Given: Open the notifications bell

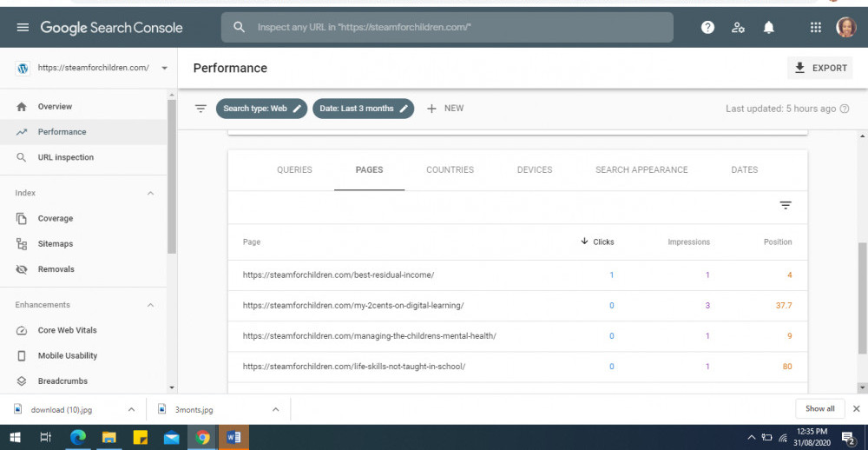Looking at the screenshot, I should [x=768, y=27].
